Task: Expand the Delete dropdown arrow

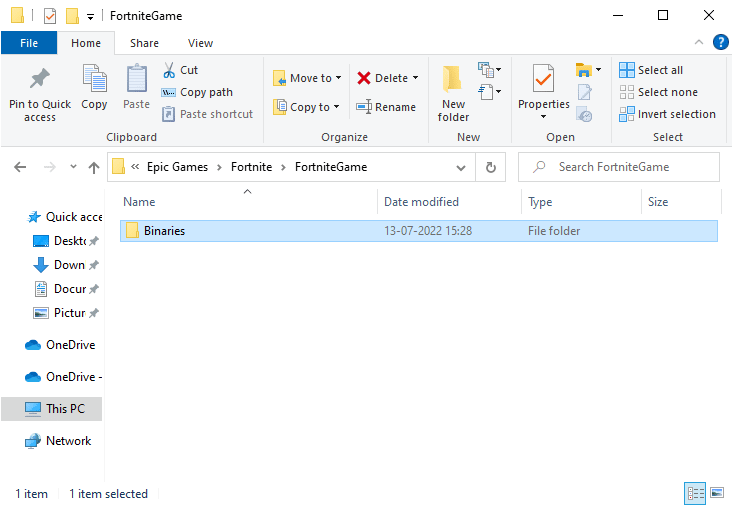Action: pyautogui.click(x=415, y=78)
